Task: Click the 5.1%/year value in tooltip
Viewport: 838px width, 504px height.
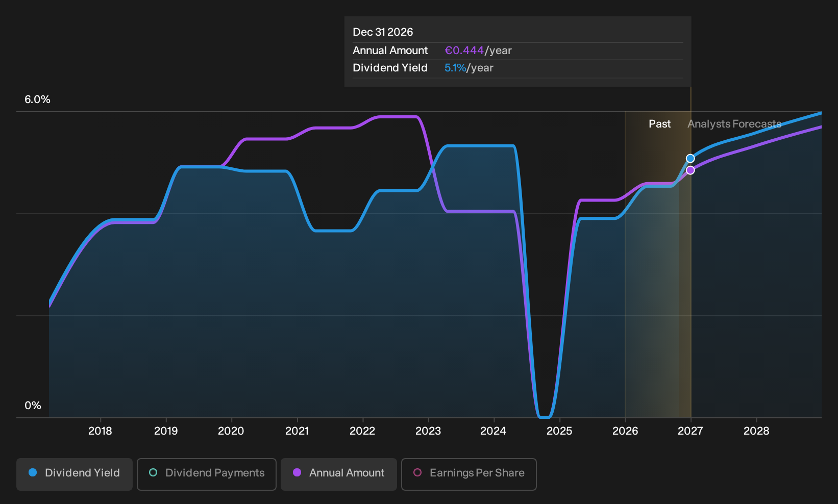Action: 469,68
